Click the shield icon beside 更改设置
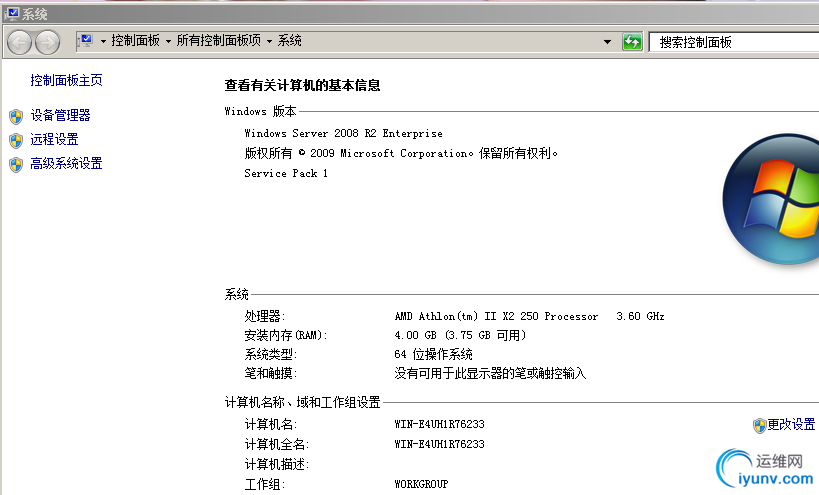The height and width of the screenshot is (495, 819). [x=759, y=426]
